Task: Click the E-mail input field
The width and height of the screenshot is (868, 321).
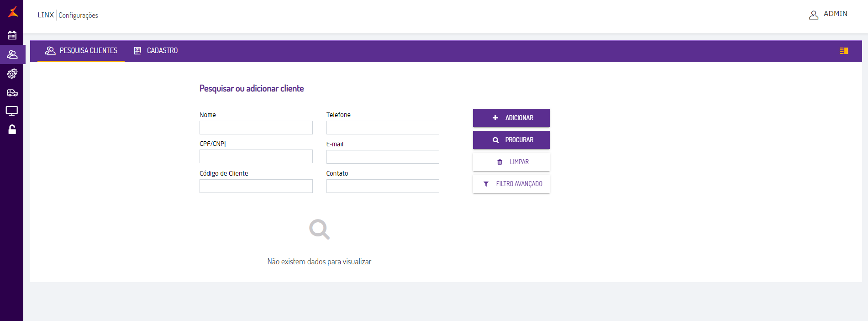Action: (x=382, y=156)
